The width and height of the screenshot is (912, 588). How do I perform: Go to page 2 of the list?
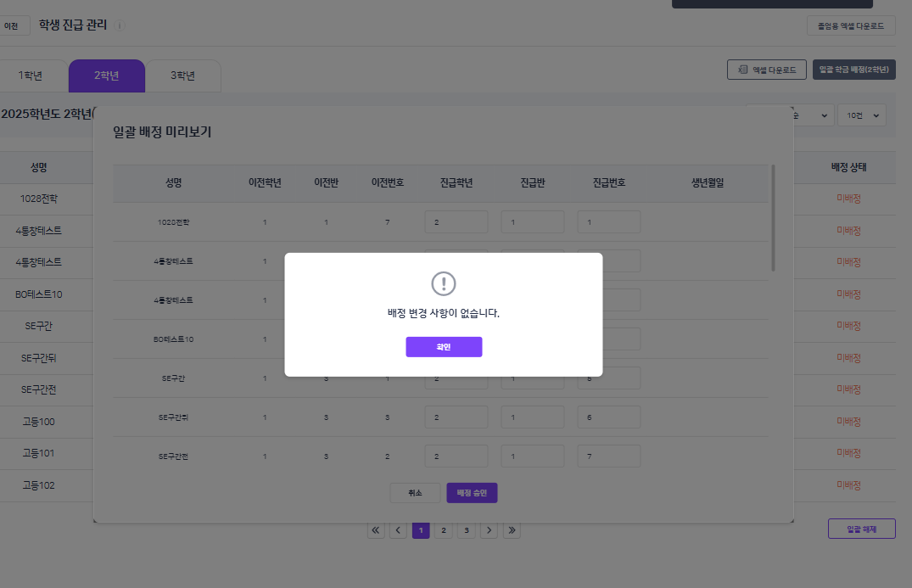tap(443, 530)
